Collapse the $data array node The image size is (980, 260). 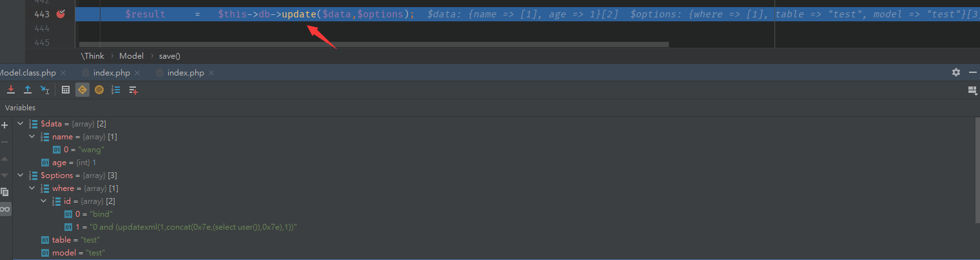(21, 124)
